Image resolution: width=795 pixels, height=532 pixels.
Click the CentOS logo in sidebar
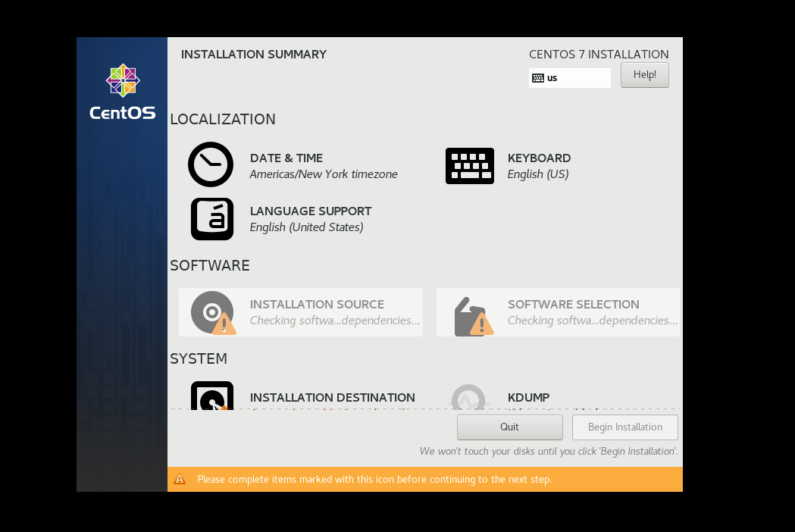coord(122,92)
